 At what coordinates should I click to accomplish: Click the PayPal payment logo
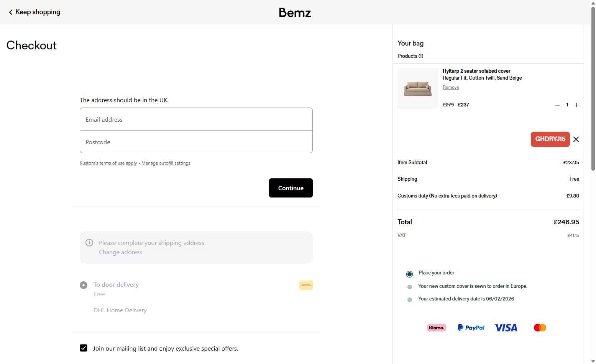pyautogui.click(x=471, y=328)
